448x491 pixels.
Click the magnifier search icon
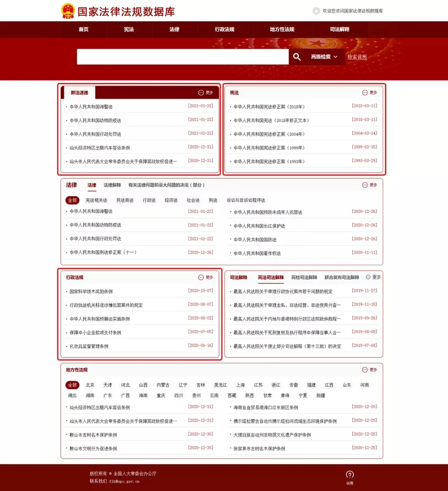click(x=297, y=57)
